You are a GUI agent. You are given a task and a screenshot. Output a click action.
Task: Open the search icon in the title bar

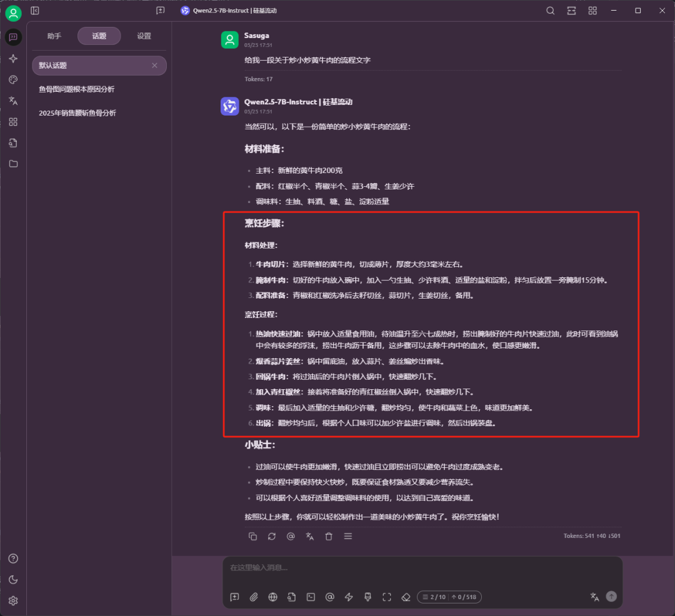[550, 11]
